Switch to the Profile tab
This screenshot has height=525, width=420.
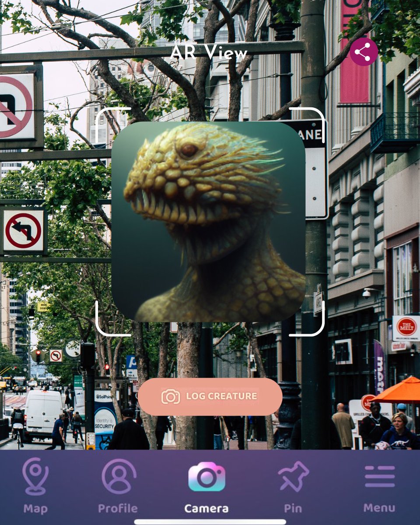pos(118,486)
